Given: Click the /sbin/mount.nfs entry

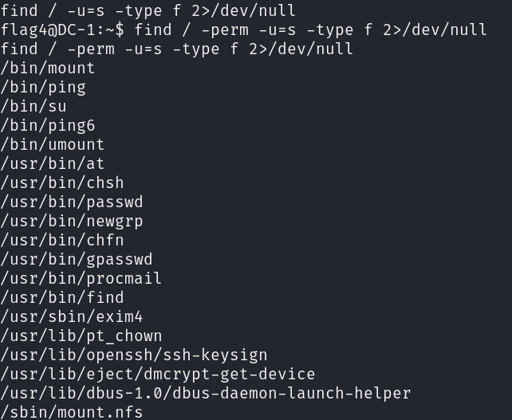Looking at the screenshot, I should (72, 412).
